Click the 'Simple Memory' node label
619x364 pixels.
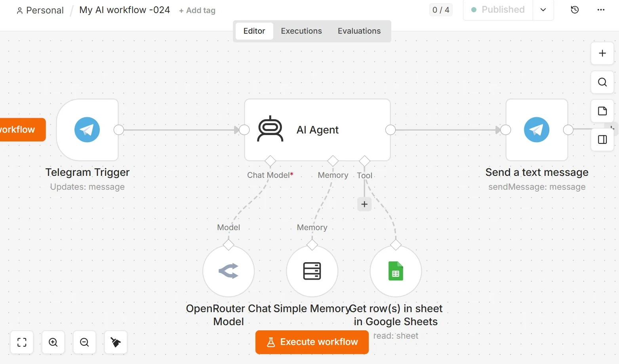(312, 309)
